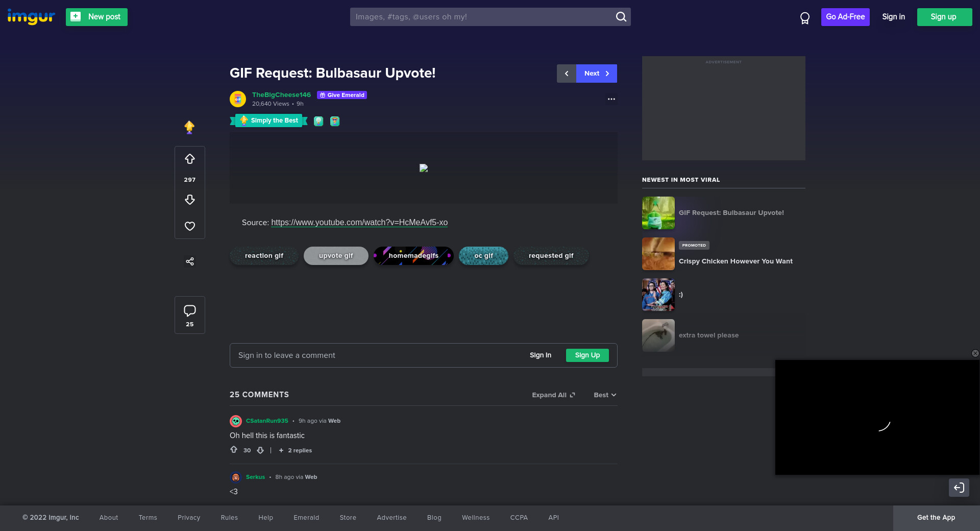Upvote the post
The image size is (980, 531).
pyautogui.click(x=190, y=159)
